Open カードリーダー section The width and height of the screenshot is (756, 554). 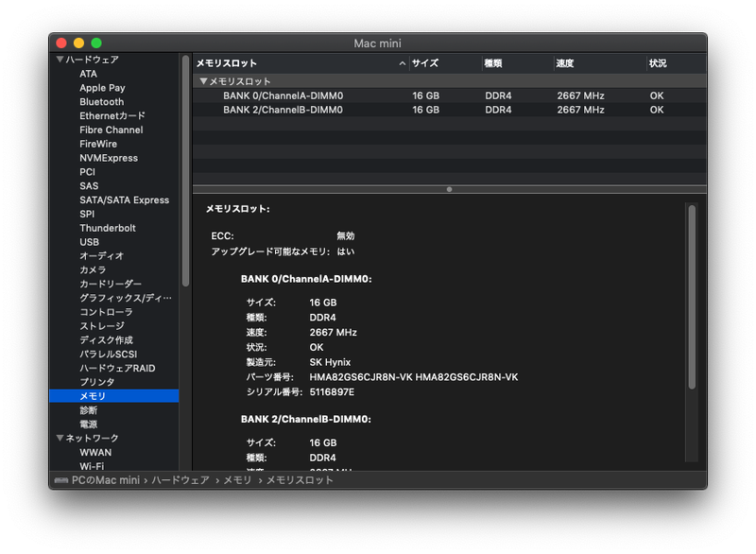point(111,284)
